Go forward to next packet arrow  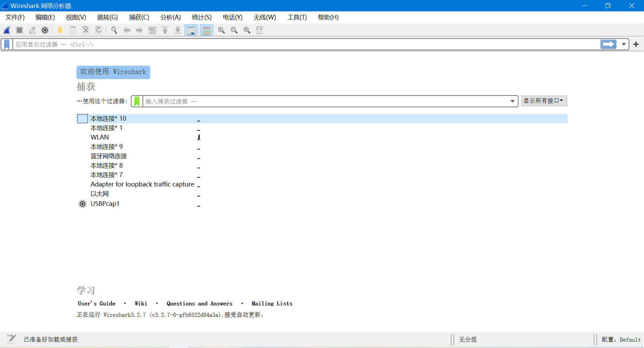pos(140,30)
